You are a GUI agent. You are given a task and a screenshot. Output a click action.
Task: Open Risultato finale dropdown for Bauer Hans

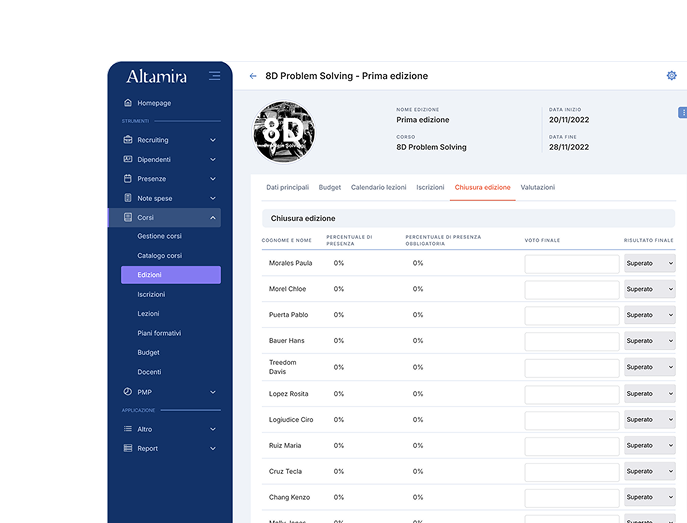[649, 341]
